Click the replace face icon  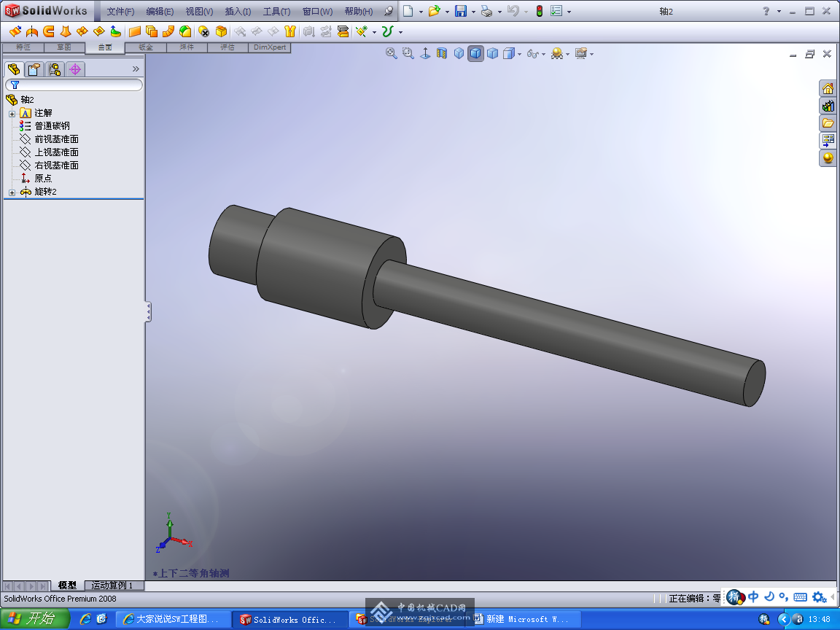click(221, 31)
